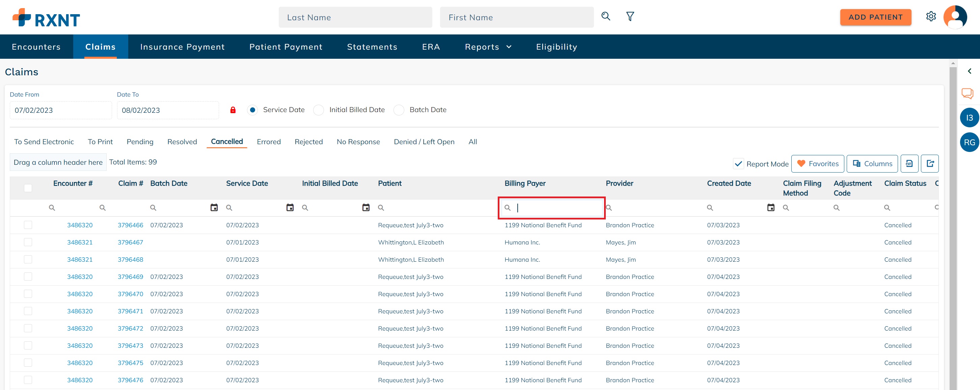This screenshot has width=980, height=390.
Task: Click Adjustment Code filter search icon
Action: (x=837, y=208)
